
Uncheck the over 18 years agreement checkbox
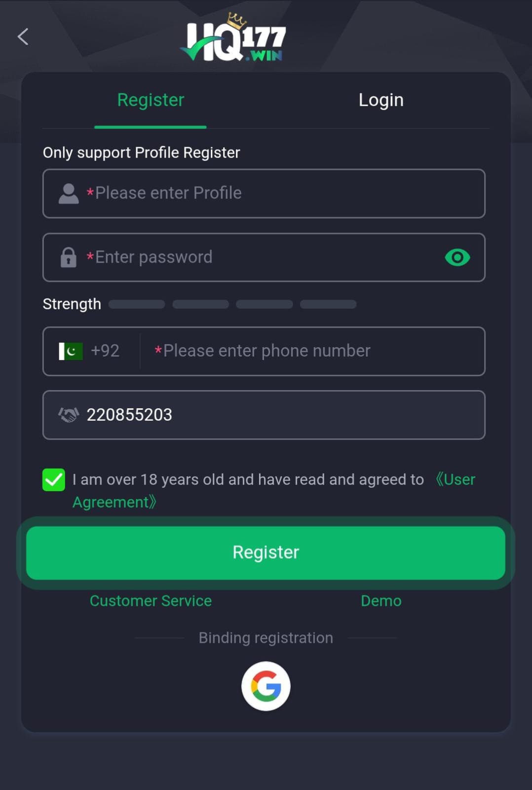(x=53, y=479)
